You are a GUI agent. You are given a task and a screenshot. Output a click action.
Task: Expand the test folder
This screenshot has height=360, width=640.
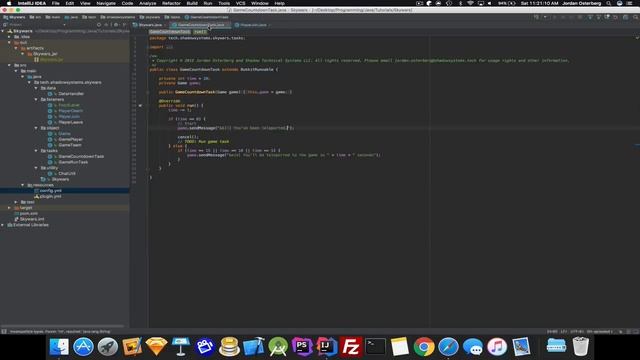pos(16,202)
